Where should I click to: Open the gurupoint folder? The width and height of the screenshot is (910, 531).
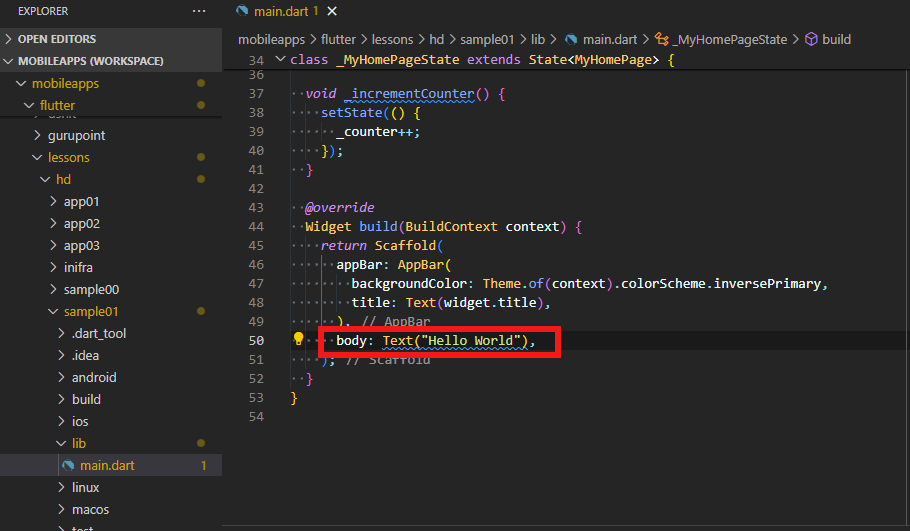click(76, 135)
